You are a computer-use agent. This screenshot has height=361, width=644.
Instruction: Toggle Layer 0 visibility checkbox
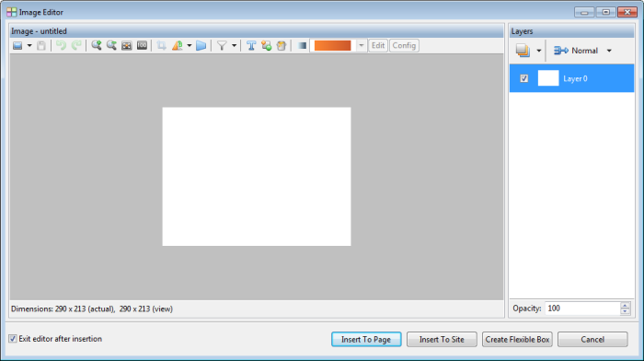point(524,78)
